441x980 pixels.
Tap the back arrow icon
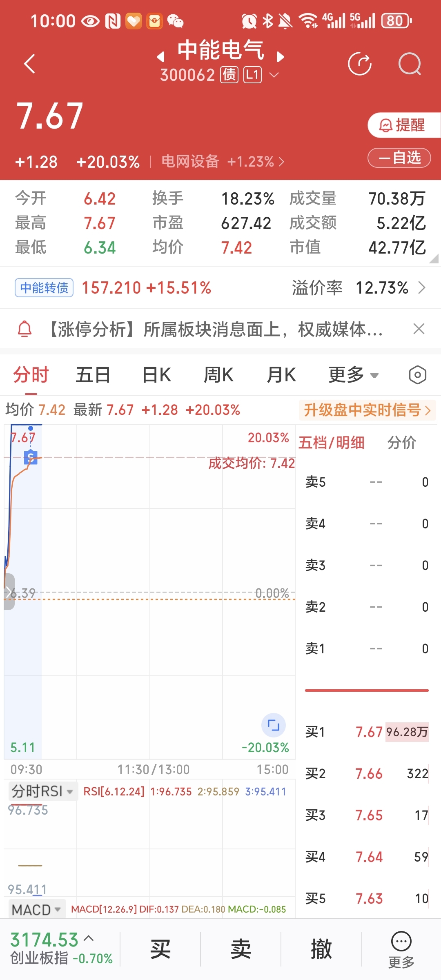pos(29,64)
